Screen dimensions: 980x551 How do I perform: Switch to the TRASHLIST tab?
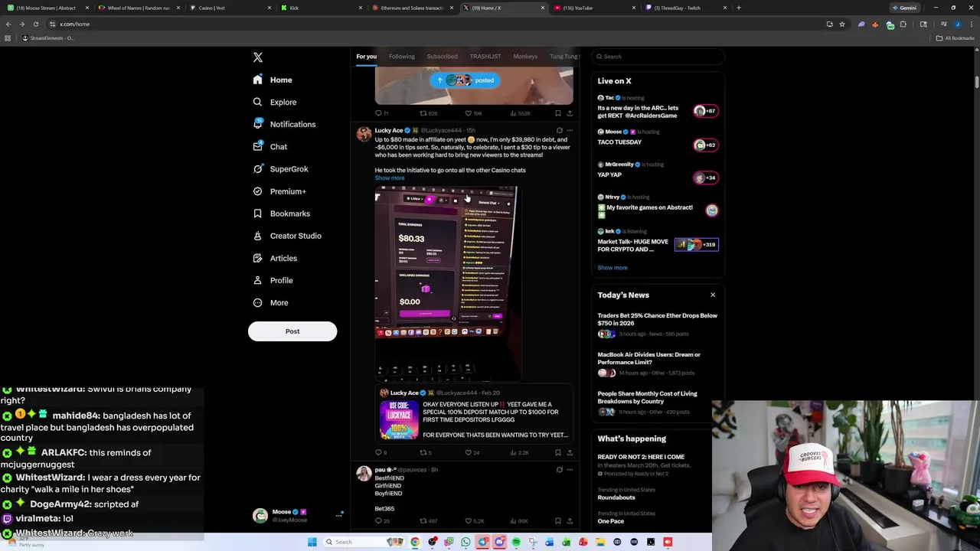click(485, 57)
